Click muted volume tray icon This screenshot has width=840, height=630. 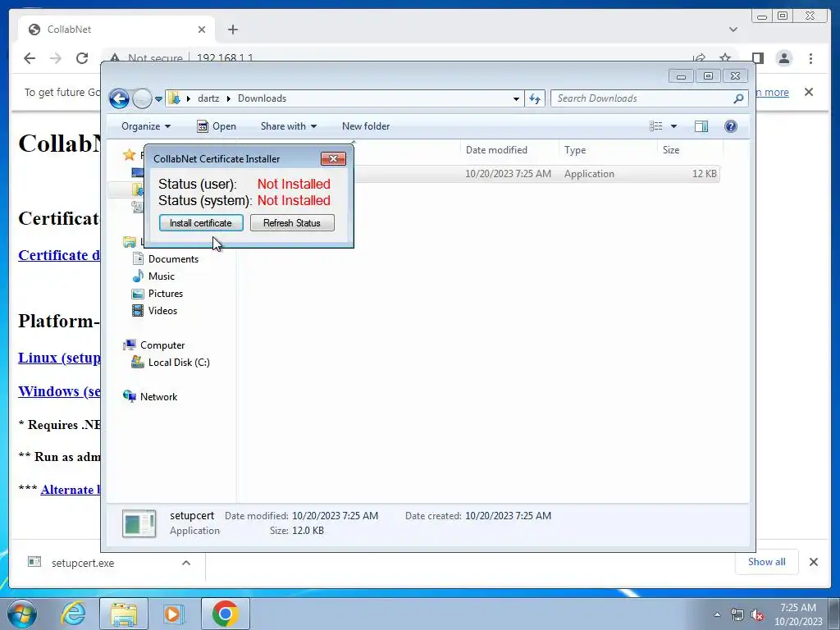pyautogui.click(x=757, y=615)
